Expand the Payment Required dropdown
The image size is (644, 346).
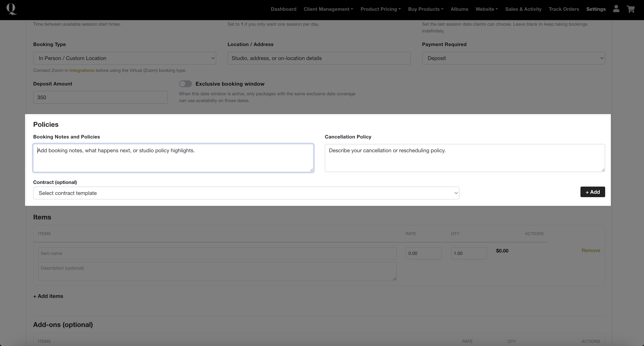(x=513, y=58)
